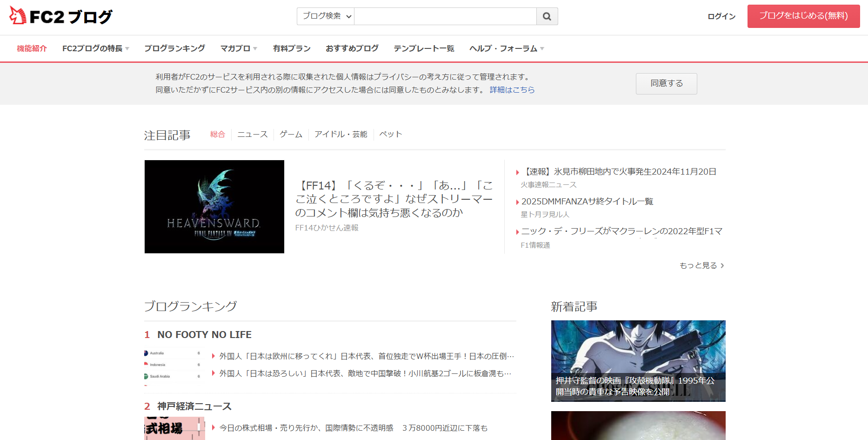868x440 pixels.
Task: Open 【速報】氷見市柳田地内で火事発生 article
Action: pyautogui.click(x=619, y=172)
